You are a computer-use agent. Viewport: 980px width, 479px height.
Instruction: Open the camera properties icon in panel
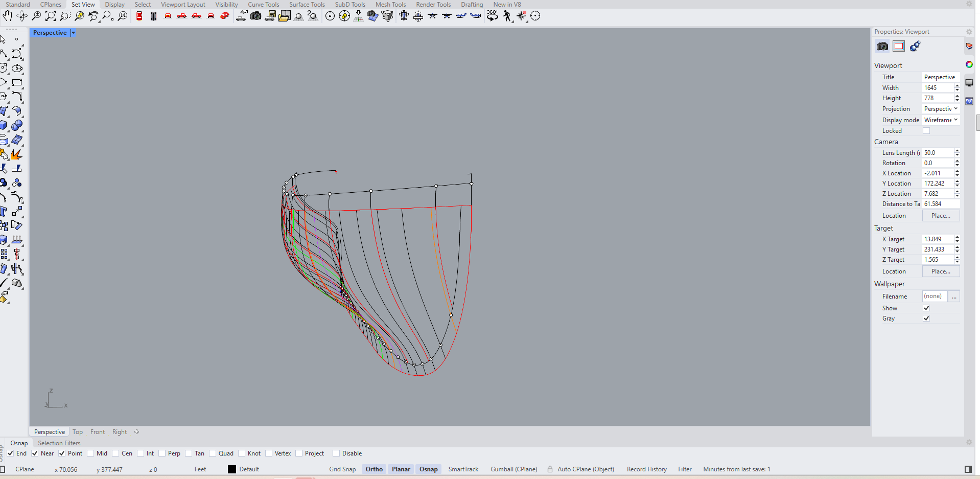click(x=882, y=47)
